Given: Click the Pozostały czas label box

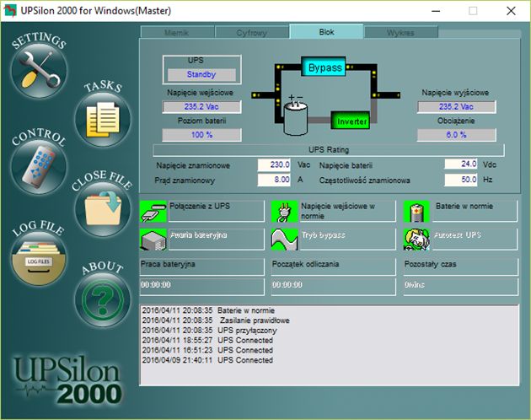Looking at the screenshot, I should tap(460, 267).
